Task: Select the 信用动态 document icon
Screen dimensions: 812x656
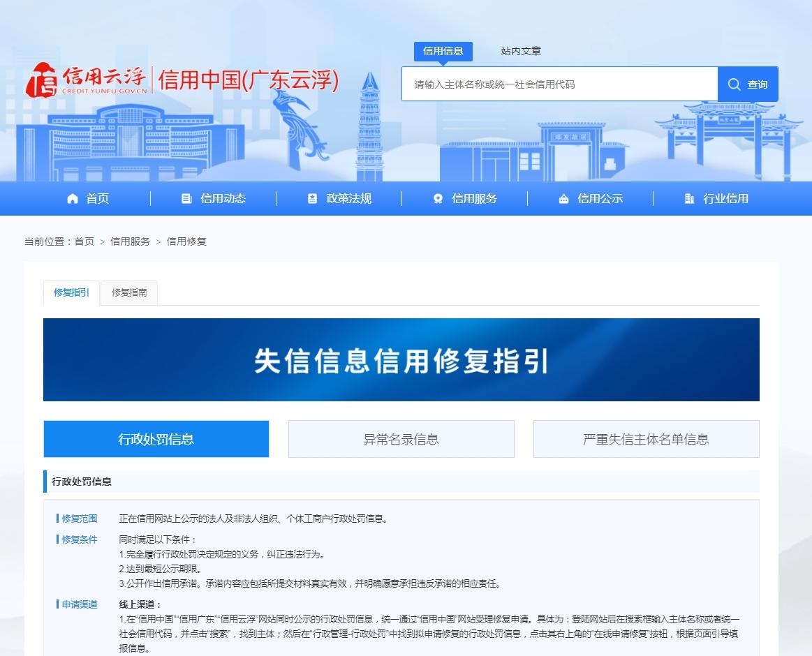Action: tap(186, 198)
